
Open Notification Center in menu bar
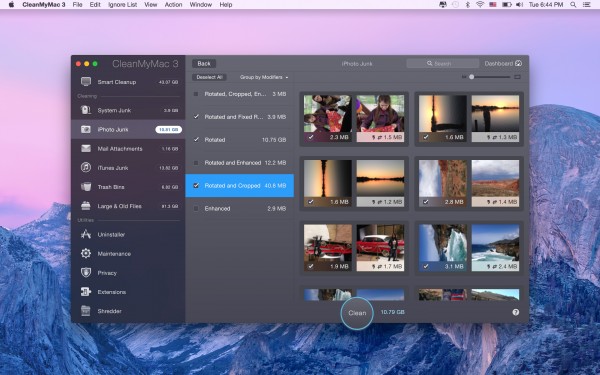(586, 5)
